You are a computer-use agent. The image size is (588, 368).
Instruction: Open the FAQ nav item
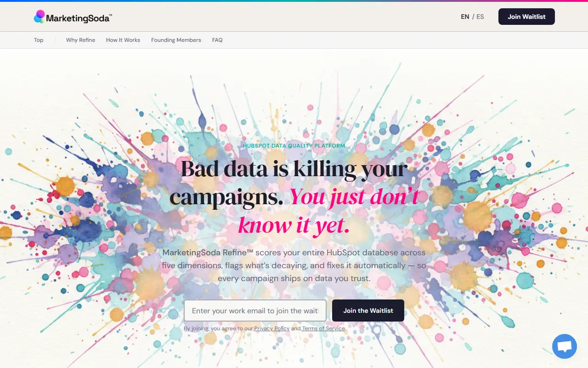click(x=217, y=40)
